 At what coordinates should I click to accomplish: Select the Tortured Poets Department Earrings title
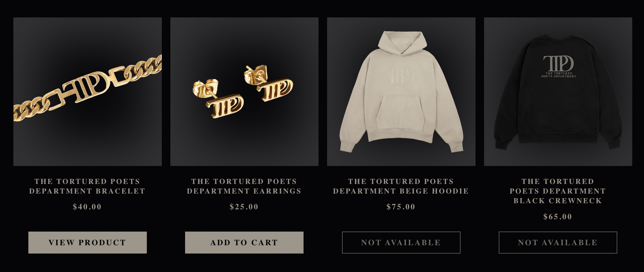pos(244,186)
